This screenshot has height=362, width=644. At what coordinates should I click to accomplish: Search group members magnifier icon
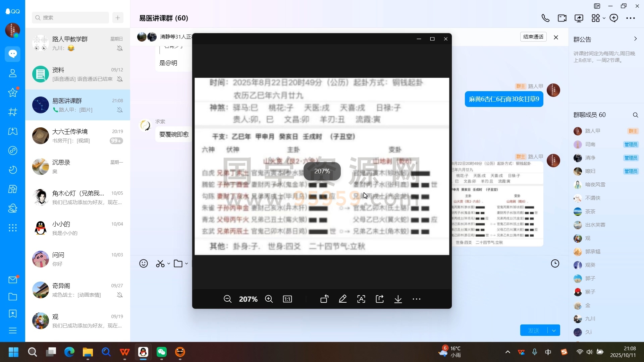coord(635,115)
